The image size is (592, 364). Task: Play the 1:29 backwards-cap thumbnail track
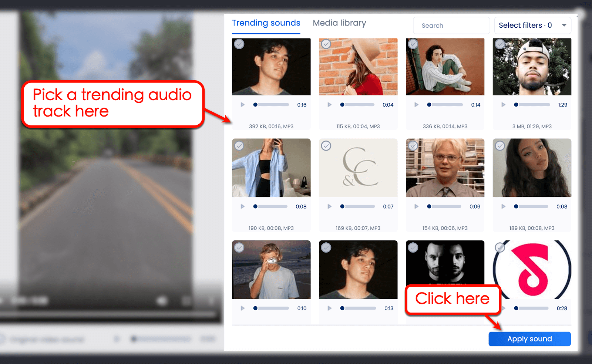tap(503, 105)
